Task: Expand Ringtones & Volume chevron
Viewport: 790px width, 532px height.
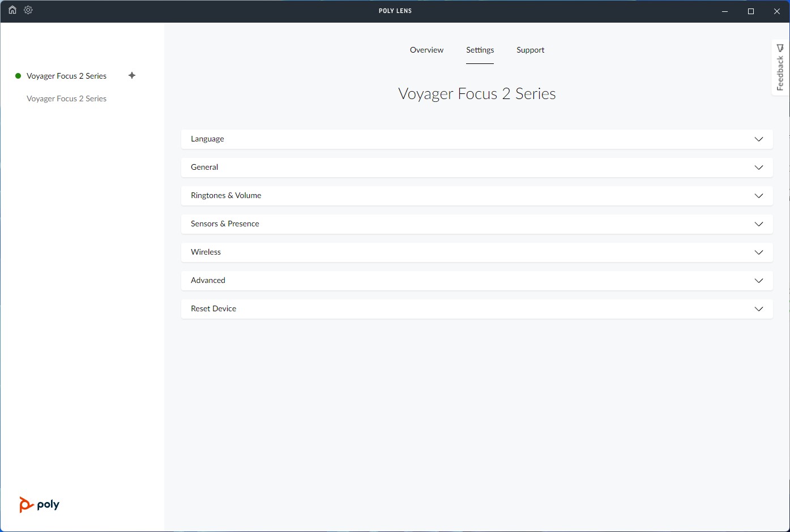Action: (759, 196)
